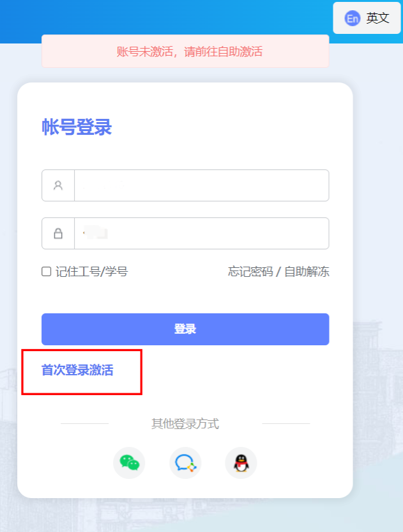This screenshot has height=532, width=403.
Task: Click the 帐号登录 heading
Action: point(77,127)
